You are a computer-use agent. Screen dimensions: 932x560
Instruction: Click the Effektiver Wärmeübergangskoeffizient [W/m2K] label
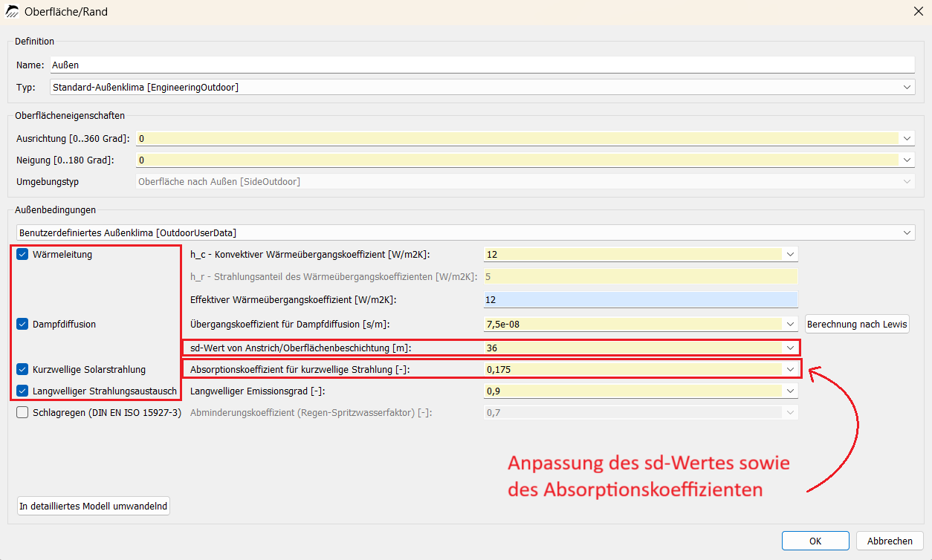click(294, 299)
